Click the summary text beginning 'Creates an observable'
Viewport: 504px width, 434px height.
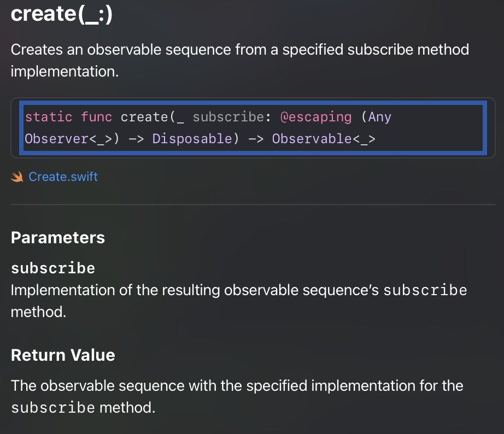coord(239,50)
